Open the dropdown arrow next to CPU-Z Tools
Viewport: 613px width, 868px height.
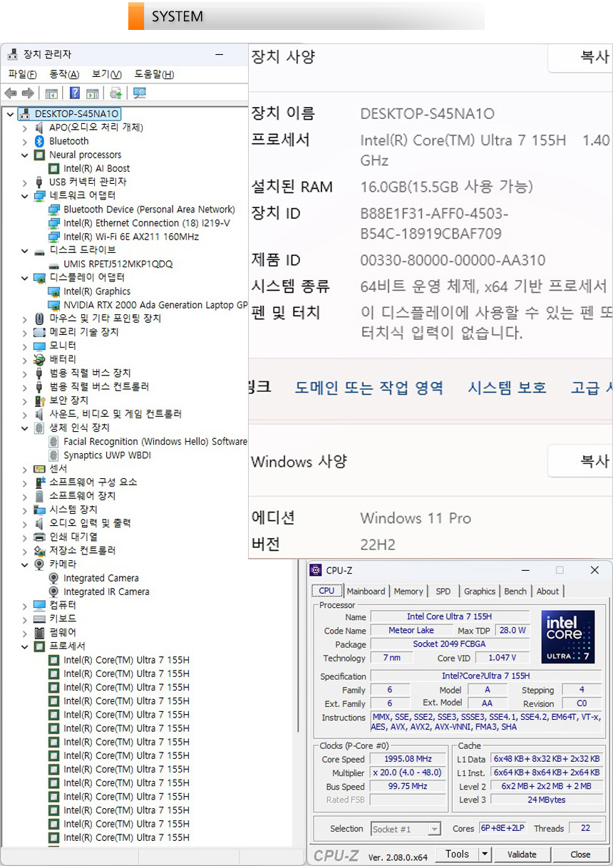coord(485,854)
